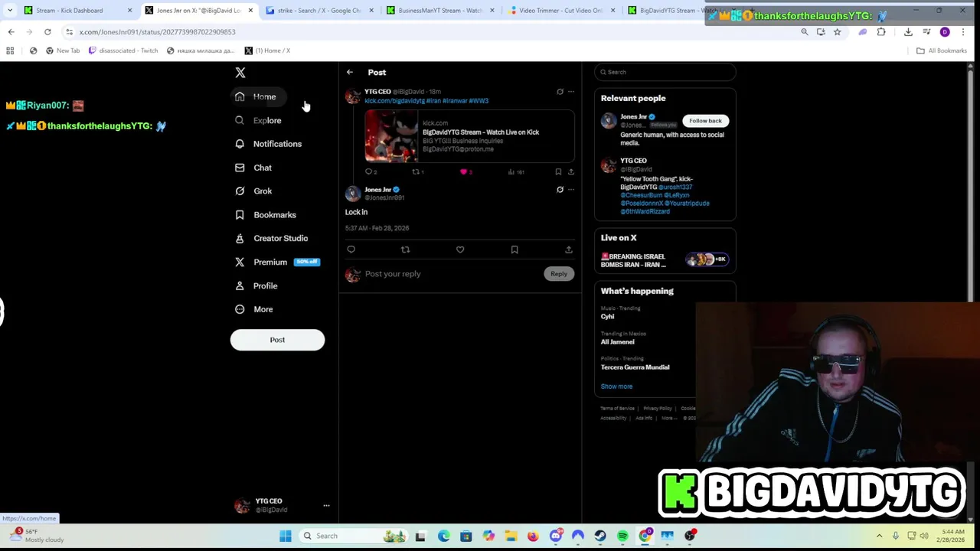980x551 pixels.
Task: Click the grey Reply button
Action: pyautogui.click(x=559, y=274)
